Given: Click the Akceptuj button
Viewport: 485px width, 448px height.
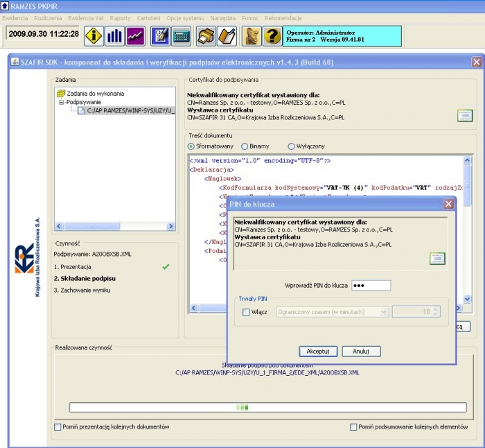Looking at the screenshot, I should point(318,352).
